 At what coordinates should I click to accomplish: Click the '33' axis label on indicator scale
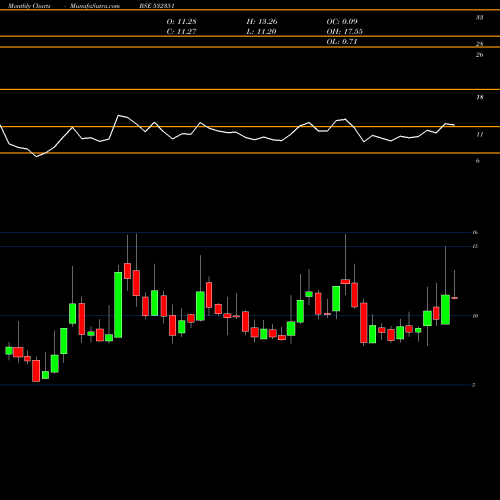[x=479, y=18]
